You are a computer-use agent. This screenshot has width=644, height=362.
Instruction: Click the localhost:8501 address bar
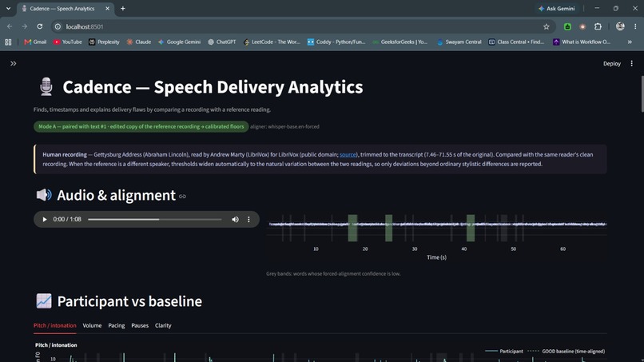coord(304,26)
